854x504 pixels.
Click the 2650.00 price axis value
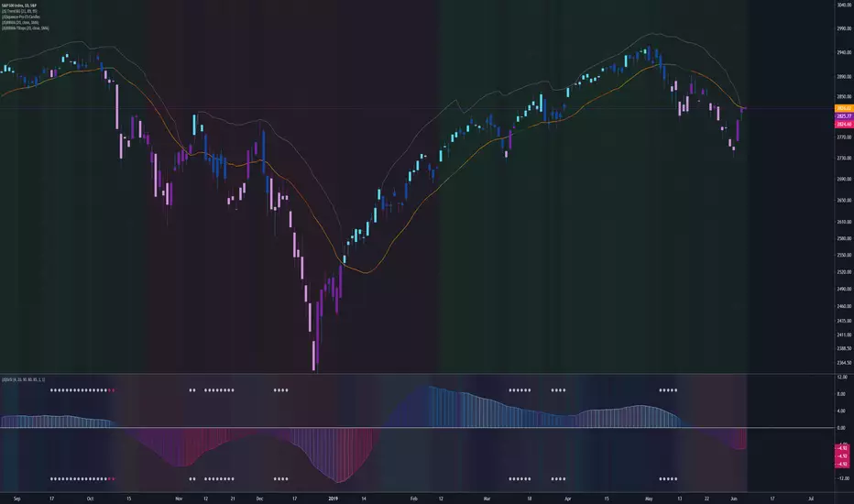pyautogui.click(x=844, y=200)
